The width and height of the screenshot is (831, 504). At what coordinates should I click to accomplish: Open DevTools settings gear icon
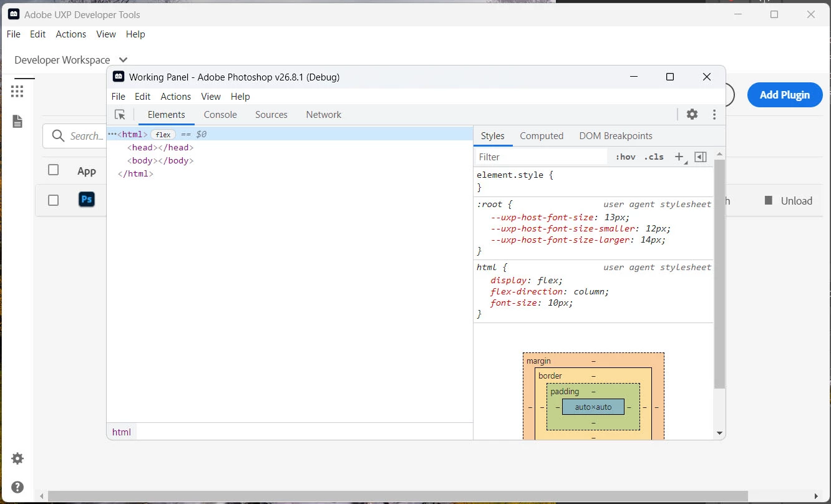pos(692,114)
